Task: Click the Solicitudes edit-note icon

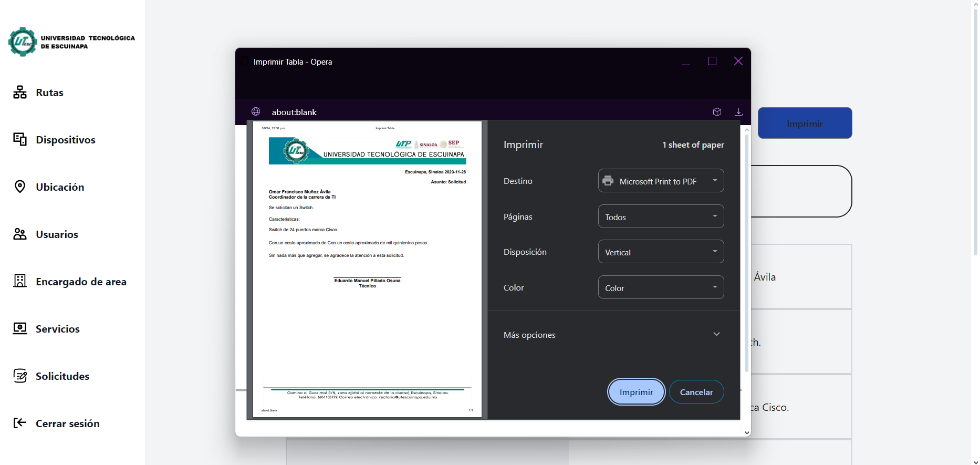Action: click(20, 376)
